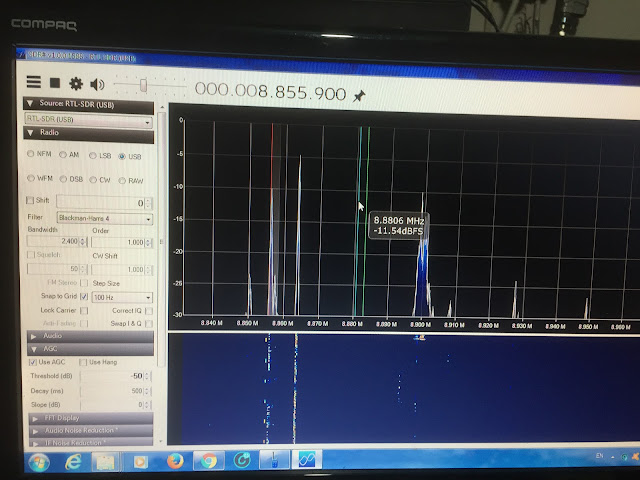Enable the Lock Carrier checkbox
The height and width of the screenshot is (480, 640).
click(84, 311)
